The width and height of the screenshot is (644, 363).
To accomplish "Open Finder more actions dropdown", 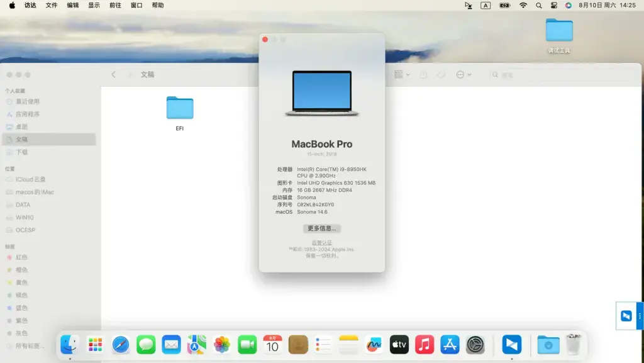I will click(464, 74).
